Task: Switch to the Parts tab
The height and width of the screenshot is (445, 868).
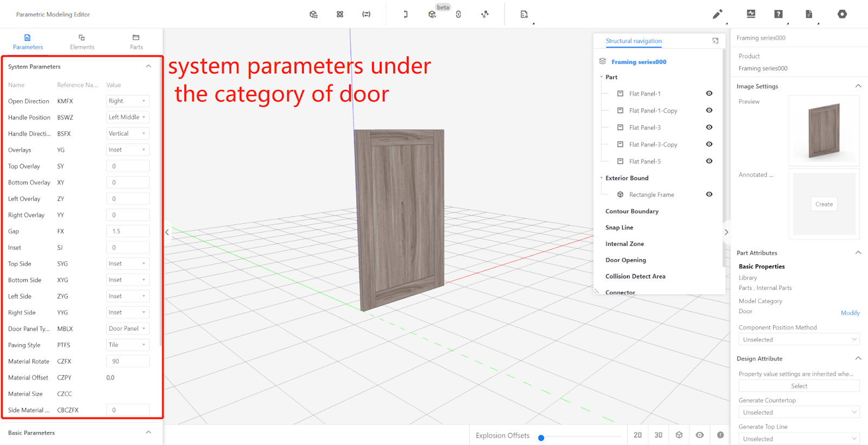Action: [136, 42]
